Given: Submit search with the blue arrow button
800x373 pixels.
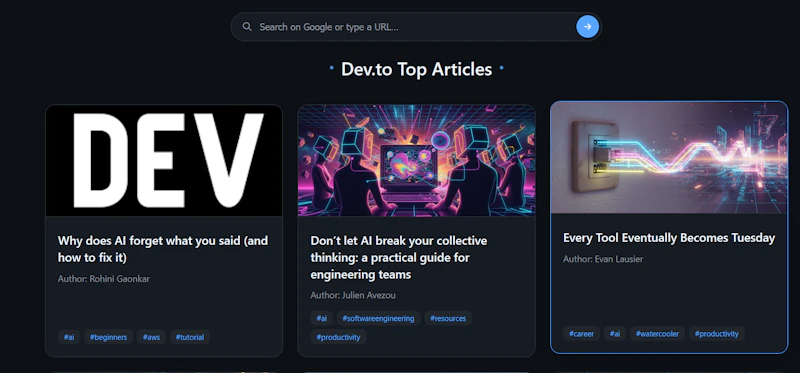Looking at the screenshot, I should tap(587, 27).
